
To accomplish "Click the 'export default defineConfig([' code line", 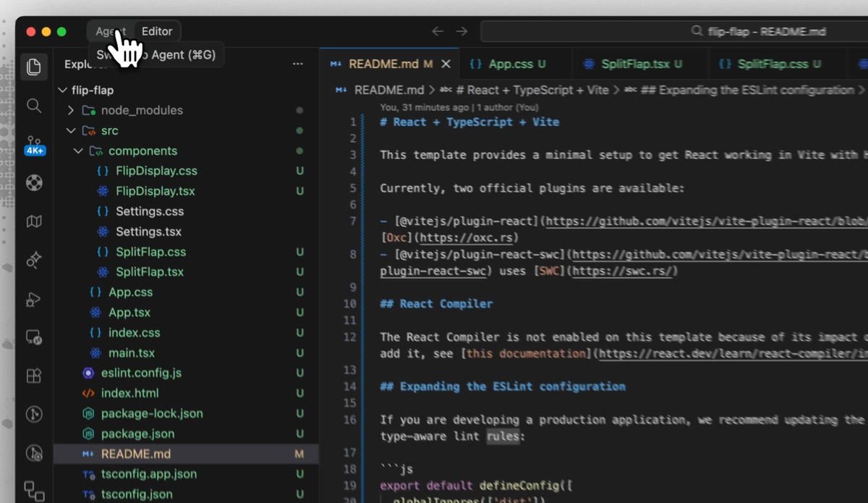I will tap(476, 486).
